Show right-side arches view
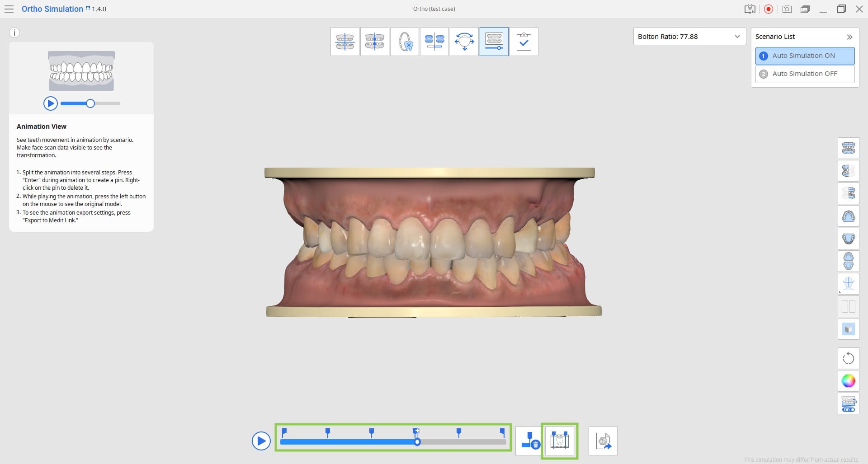The height and width of the screenshot is (464, 868). (849, 171)
